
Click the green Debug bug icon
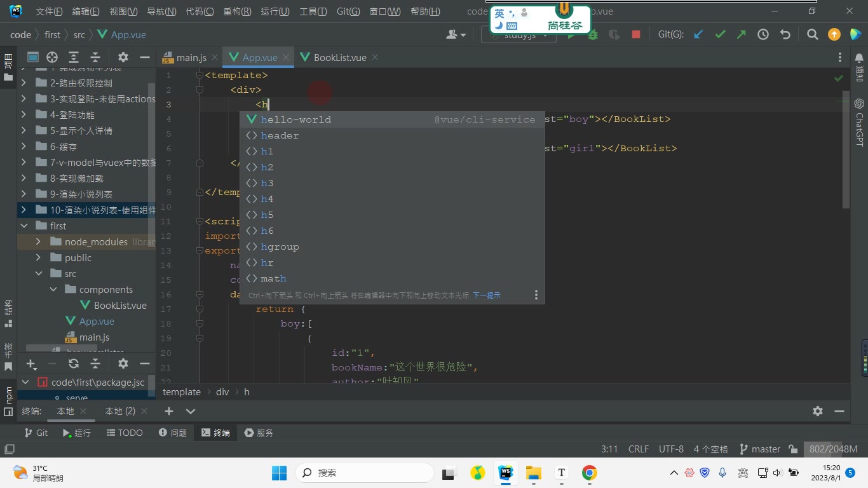click(x=593, y=34)
